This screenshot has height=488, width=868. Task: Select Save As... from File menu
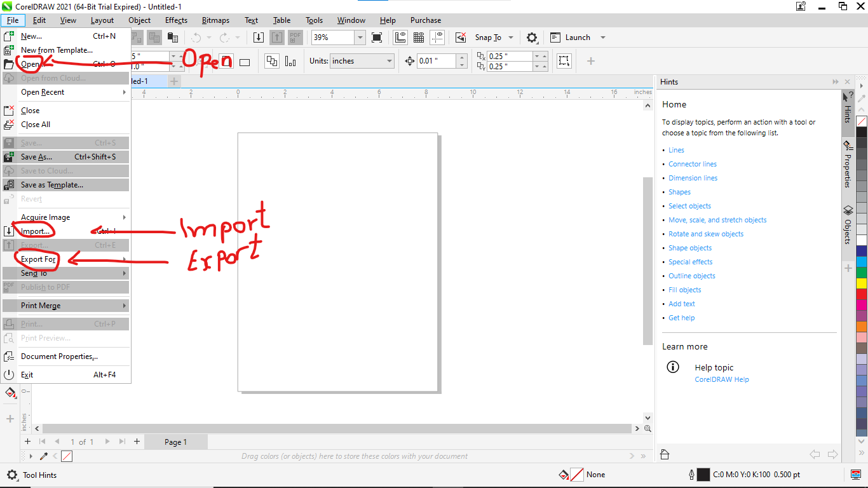pyautogui.click(x=66, y=157)
